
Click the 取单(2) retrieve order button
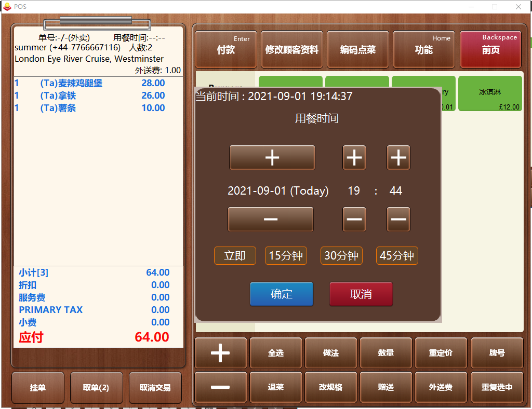click(x=96, y=388)
